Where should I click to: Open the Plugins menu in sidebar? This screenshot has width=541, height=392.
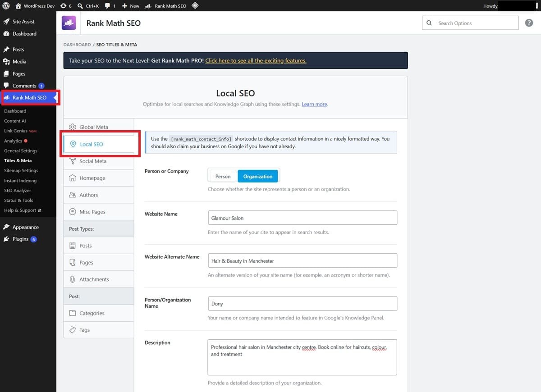click(x=28, y=239)
